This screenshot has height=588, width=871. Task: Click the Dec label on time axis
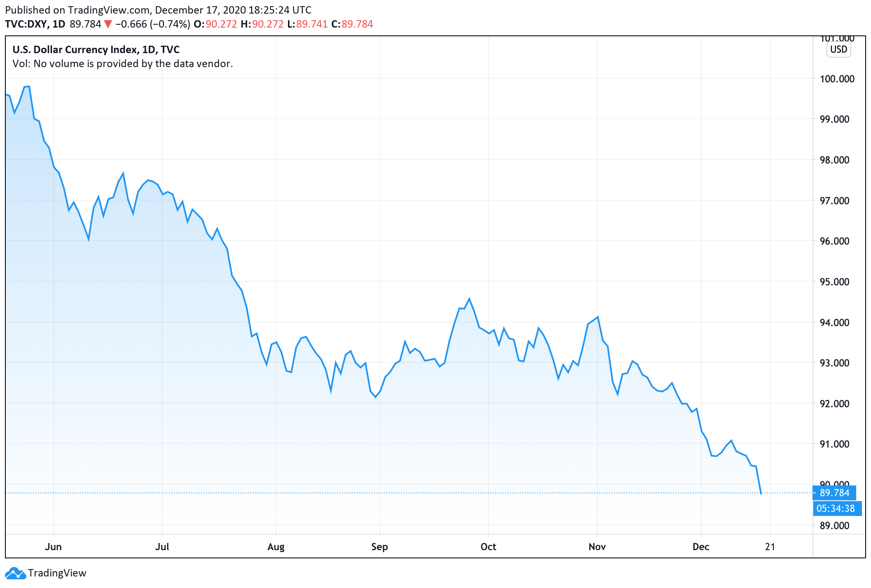pyautogui.click(x=701, y=547)
